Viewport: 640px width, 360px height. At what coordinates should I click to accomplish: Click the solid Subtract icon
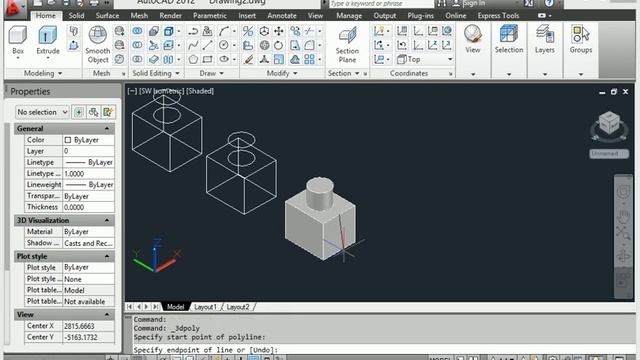tap(138, 45)
